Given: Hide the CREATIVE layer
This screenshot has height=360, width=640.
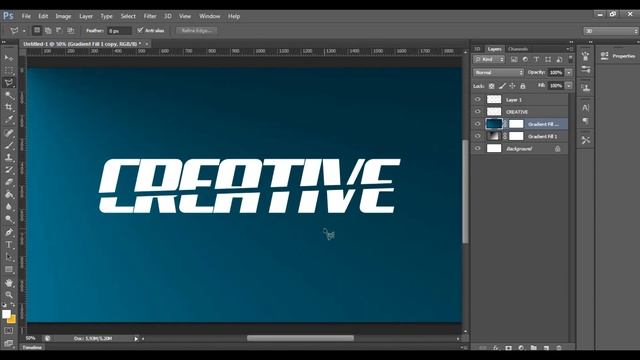Looking at the screenshot, I should click(478, 111).
